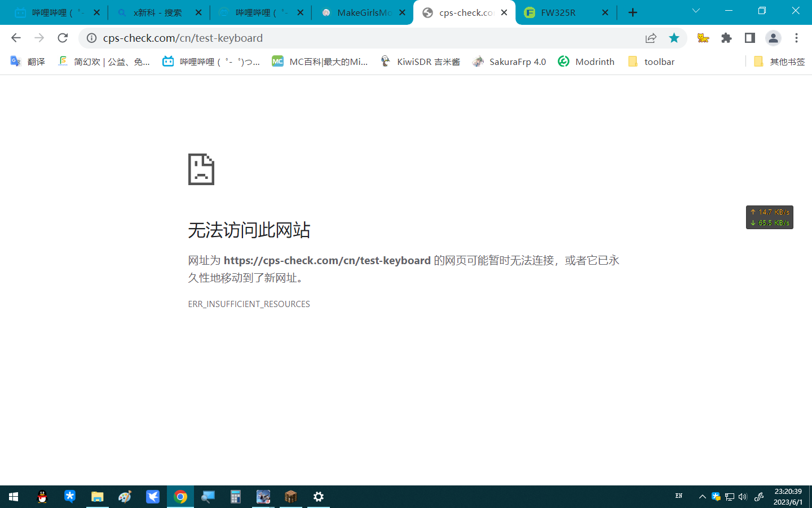This screenshot has width=812, height=508.
Task: Open Windows Start menu
Action: (14, 497)
